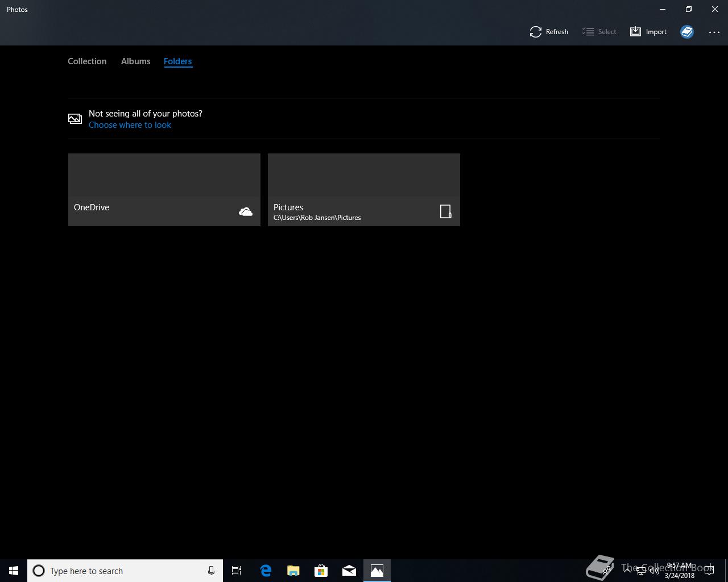Open the Windows Start menu
The width and height of the screenshot is (728, 582).
point(14,571)
